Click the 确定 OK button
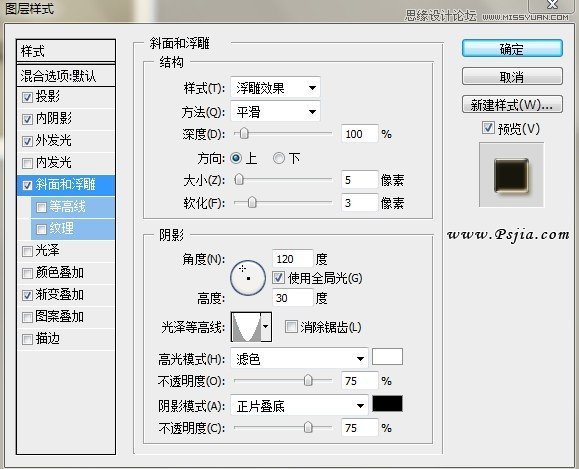Image resolution: width=579 pixels, height=469 pixels. coord(512,48)
